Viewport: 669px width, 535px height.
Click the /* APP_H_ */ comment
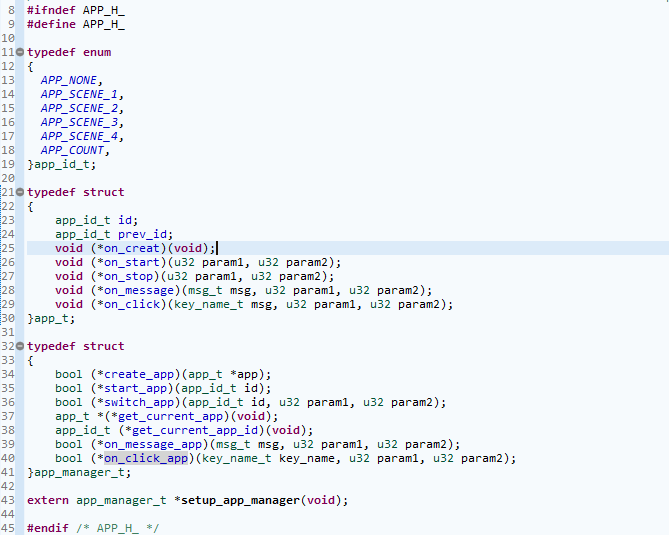click(118, 528)
